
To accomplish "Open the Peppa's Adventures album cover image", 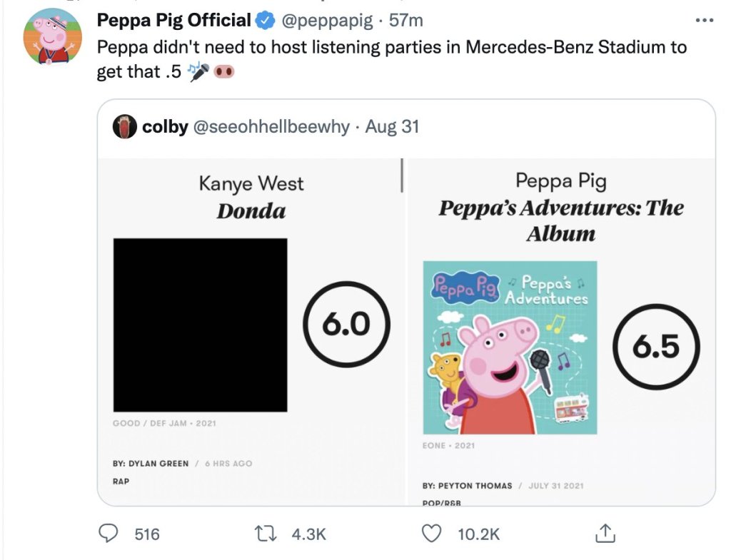I will 510,347.
